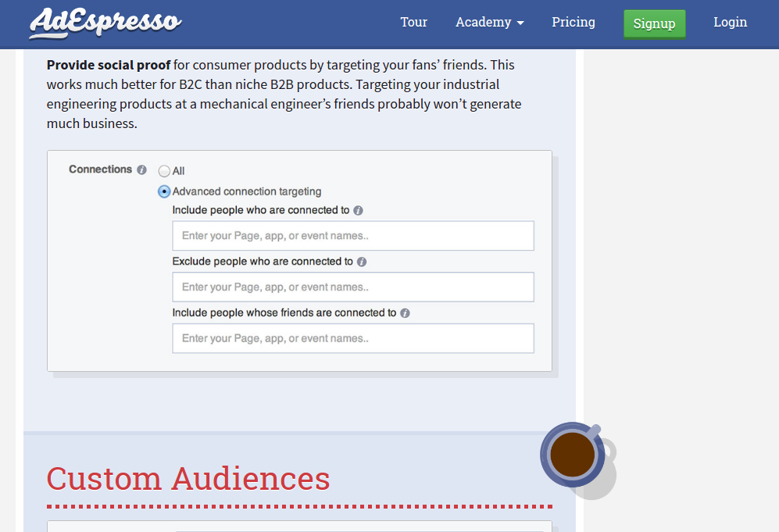Click the coffee cup icon
This screenshot has width=779, height=532.
click(576, 455)
